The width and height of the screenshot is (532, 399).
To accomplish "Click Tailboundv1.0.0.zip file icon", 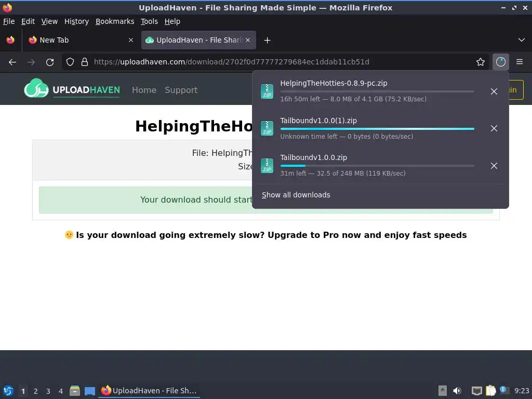I will 267,166.
